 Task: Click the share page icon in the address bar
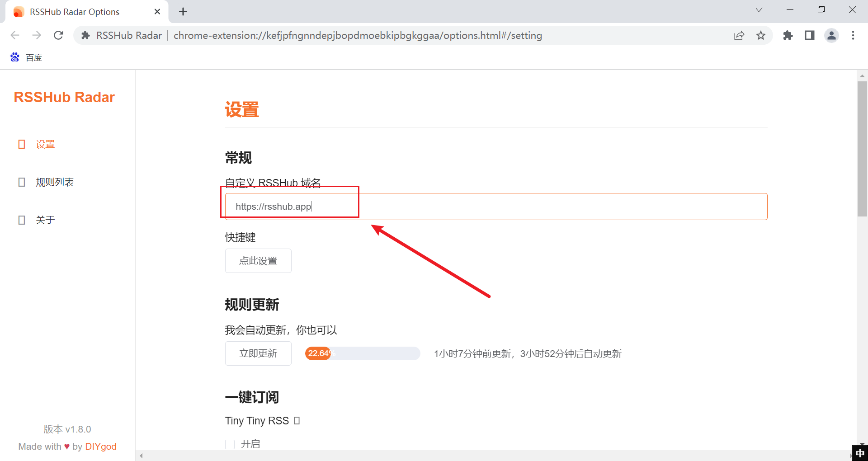(x=739, y=35)
